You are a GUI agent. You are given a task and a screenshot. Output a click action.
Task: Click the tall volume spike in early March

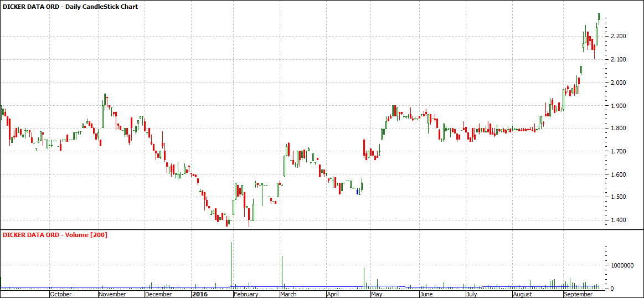282,272
